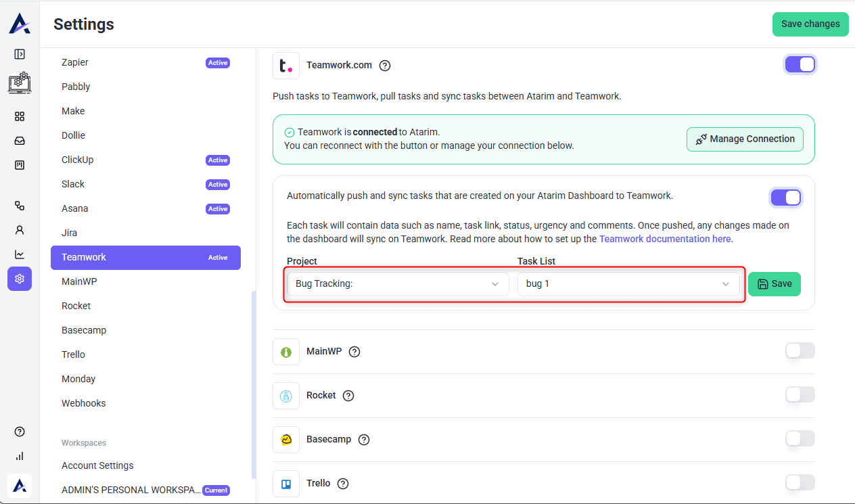Click the Basecamp logo icon
This screenshot has height=504, width=855.
pos(286,440)
